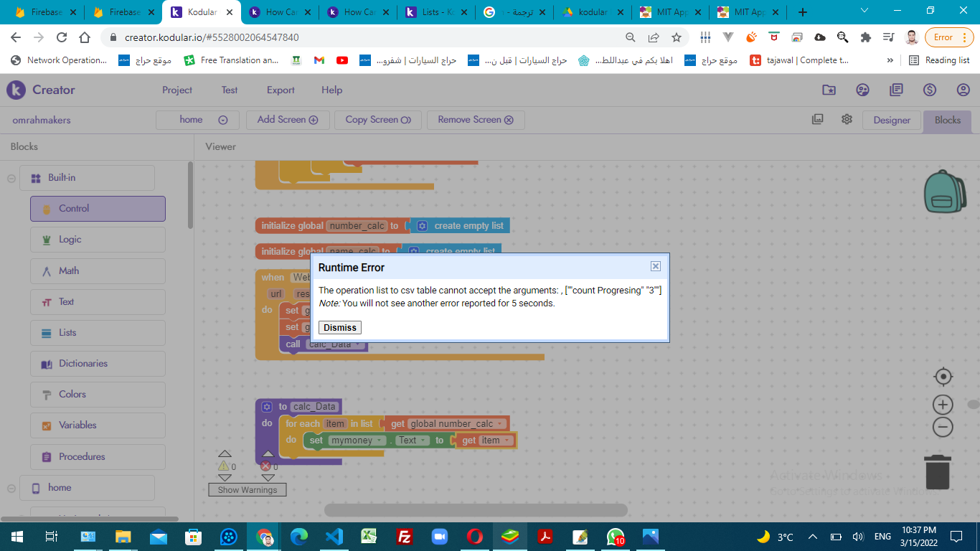This screenshot has width=980, height=551.
Task: Zoom out using the minus circle icon
Action: [943, 428]
